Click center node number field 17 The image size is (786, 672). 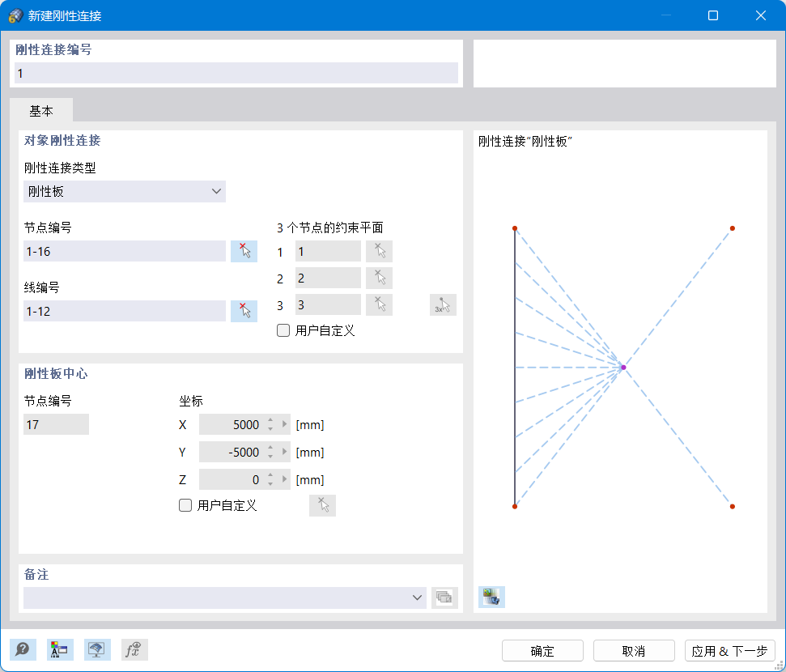[56, 424]
